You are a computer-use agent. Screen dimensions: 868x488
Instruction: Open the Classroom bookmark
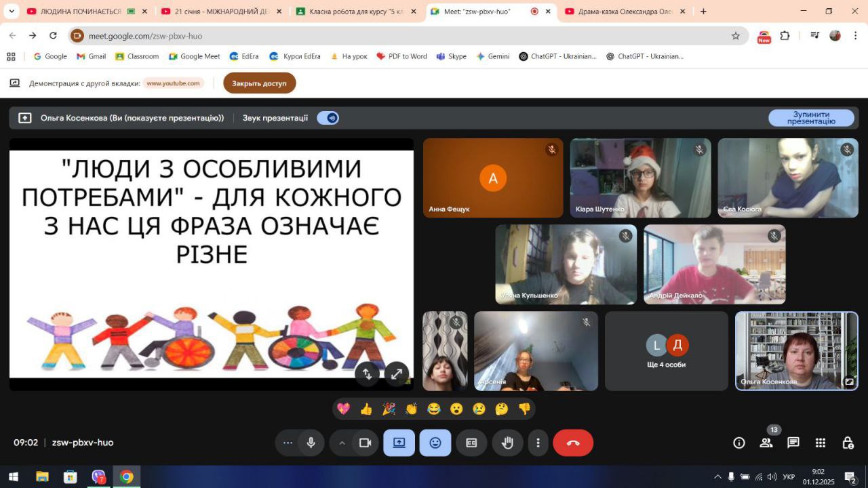point(137,56)
